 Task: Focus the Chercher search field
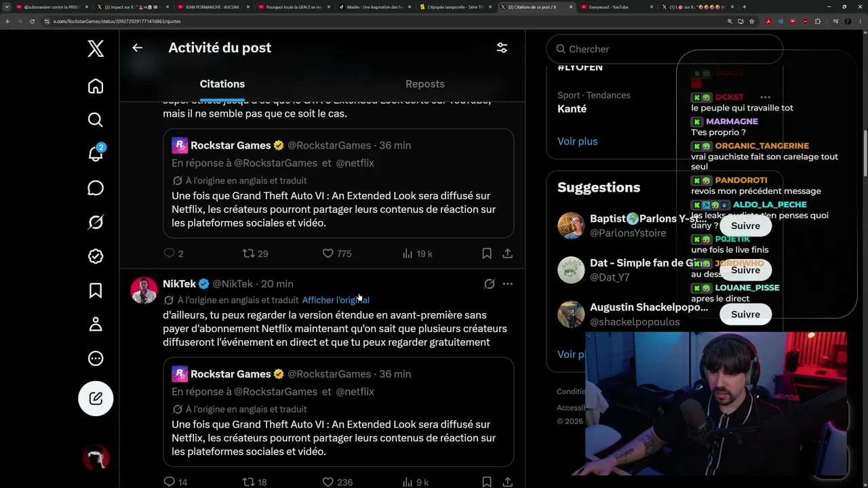[665, 49]
